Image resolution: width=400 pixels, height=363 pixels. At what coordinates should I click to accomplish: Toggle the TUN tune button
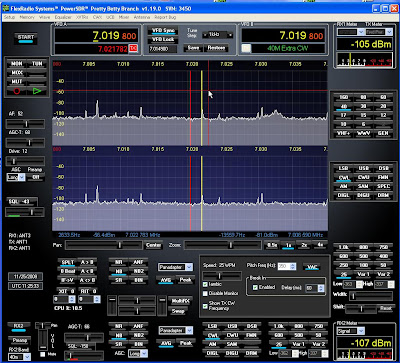click(x=37, y=64)
